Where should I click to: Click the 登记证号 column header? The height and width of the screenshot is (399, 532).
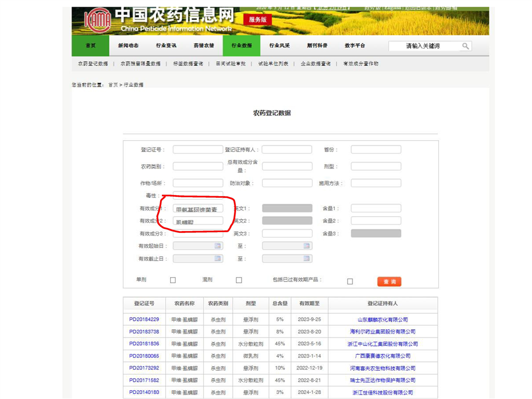click(x=144, y=304)
